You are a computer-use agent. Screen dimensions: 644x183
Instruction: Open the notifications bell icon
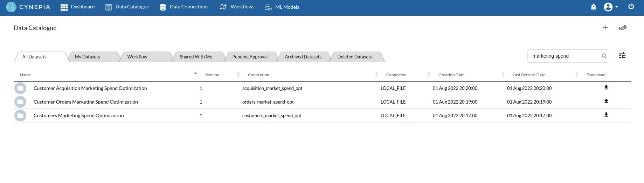coord(593,7)
